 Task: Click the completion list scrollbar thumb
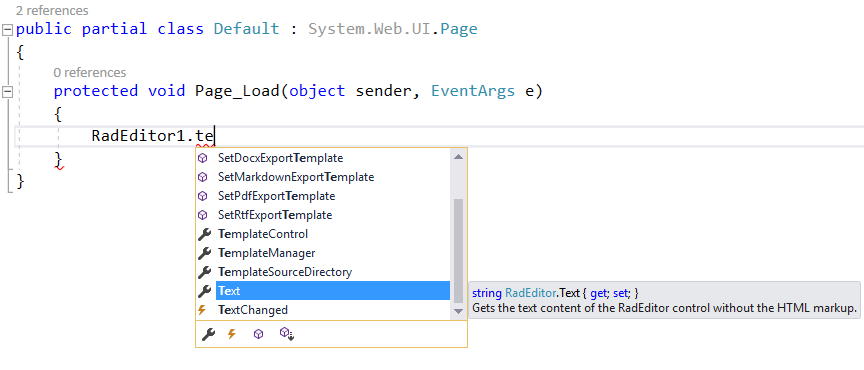458,250
